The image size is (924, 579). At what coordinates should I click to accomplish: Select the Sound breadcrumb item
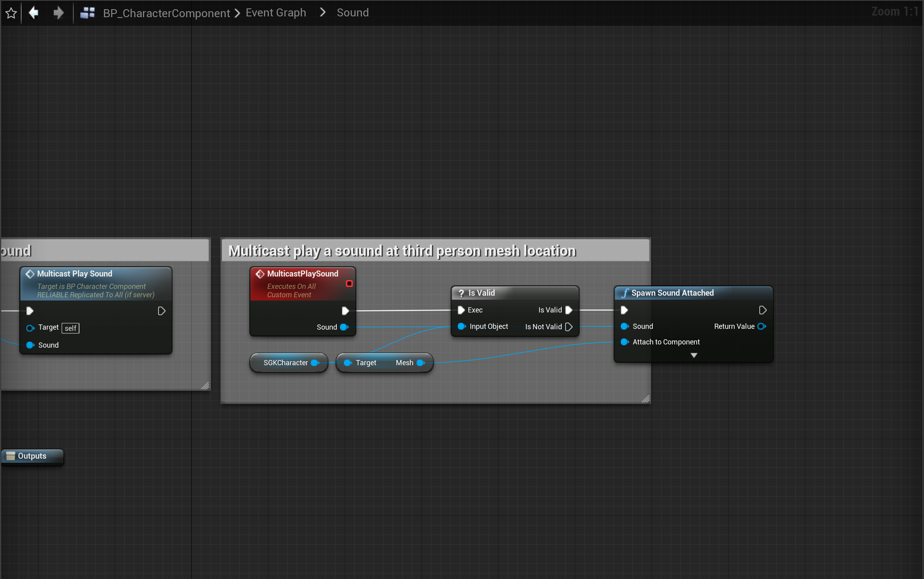[352, 13]
